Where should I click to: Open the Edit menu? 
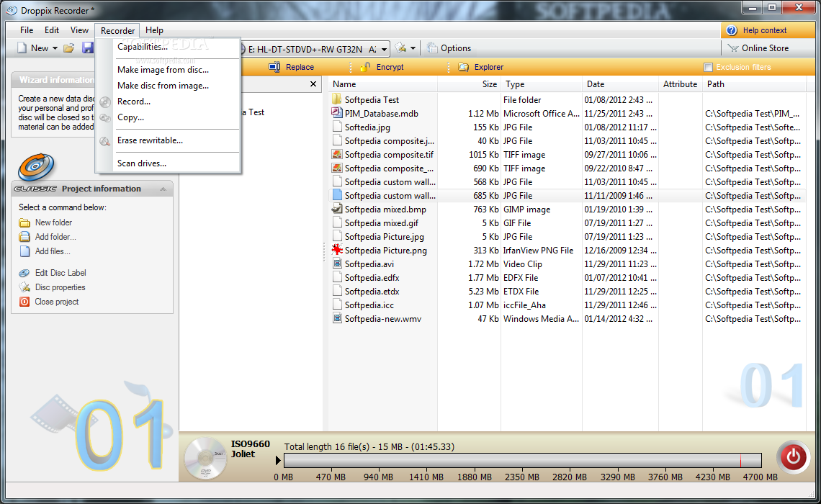pyautogui.click(x=52, y=30)
